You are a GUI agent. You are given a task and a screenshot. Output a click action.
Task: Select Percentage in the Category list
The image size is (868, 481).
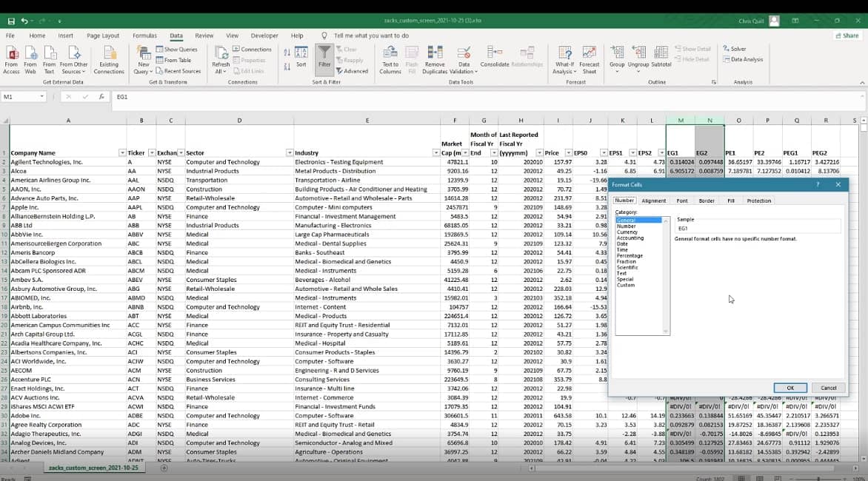630,255
